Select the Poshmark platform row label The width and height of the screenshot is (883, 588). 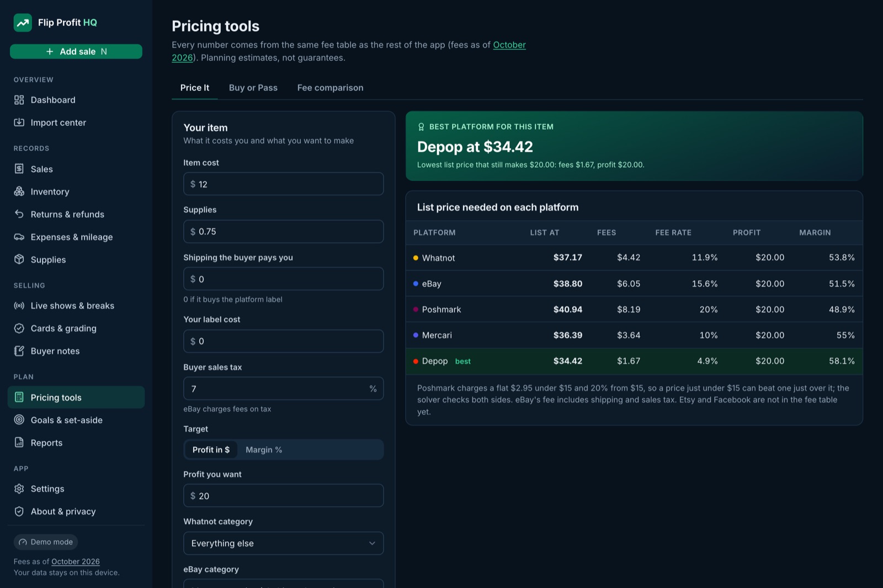pos(441,309)
